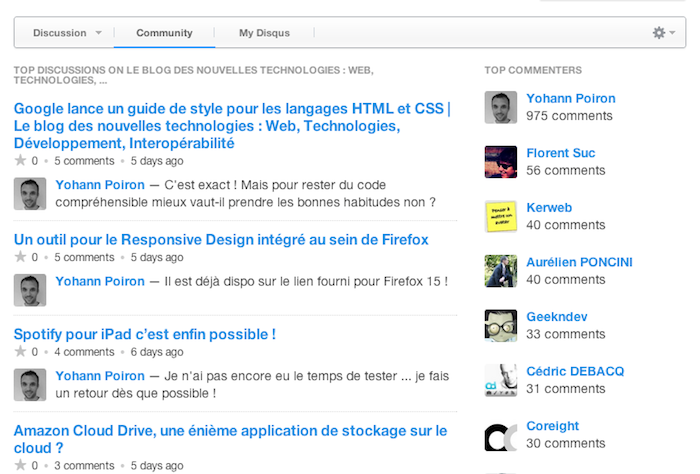View Cédric DEBACQ's commenter profile
Screen dimensions: 700x474
coord(575,371)
